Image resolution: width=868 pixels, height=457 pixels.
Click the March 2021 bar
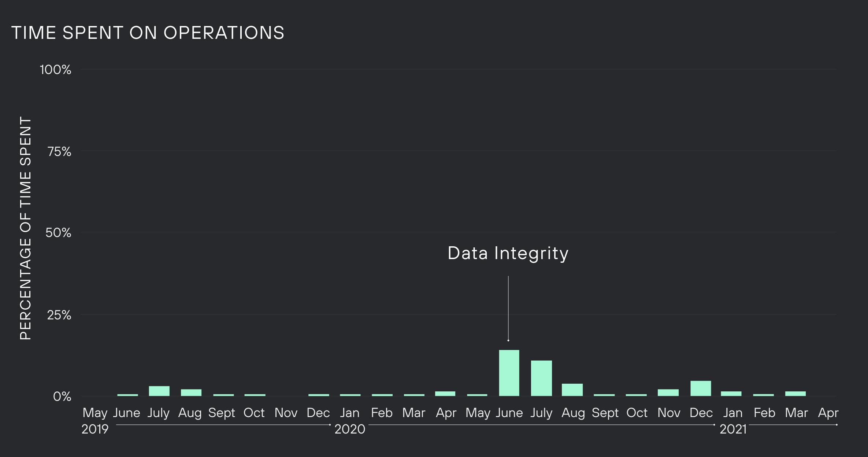(795, 394)
